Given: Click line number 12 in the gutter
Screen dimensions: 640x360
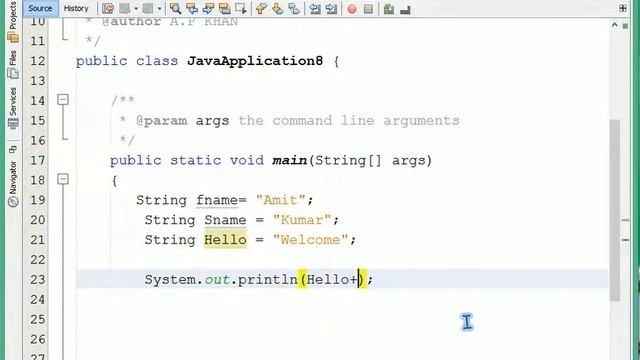Looking at the screenshot, I should 37,61.
